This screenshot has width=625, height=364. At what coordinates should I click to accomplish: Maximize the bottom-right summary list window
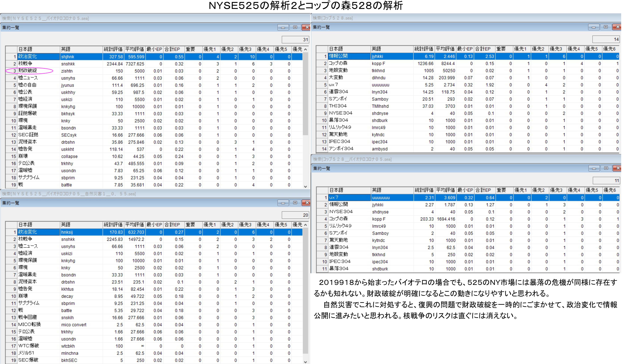606,168
